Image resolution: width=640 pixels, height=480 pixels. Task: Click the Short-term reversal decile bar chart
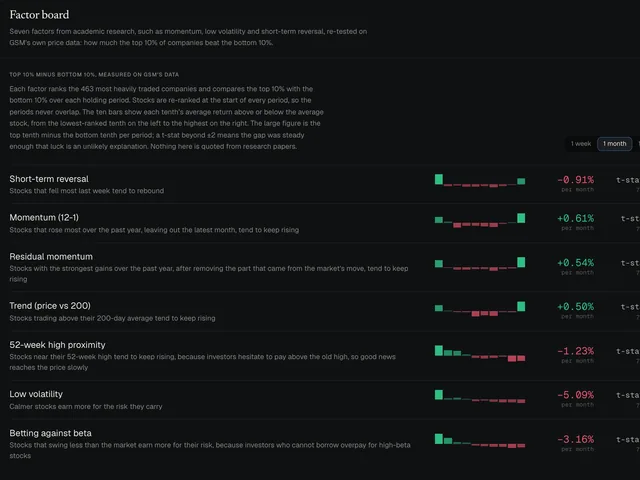(480, 181)
